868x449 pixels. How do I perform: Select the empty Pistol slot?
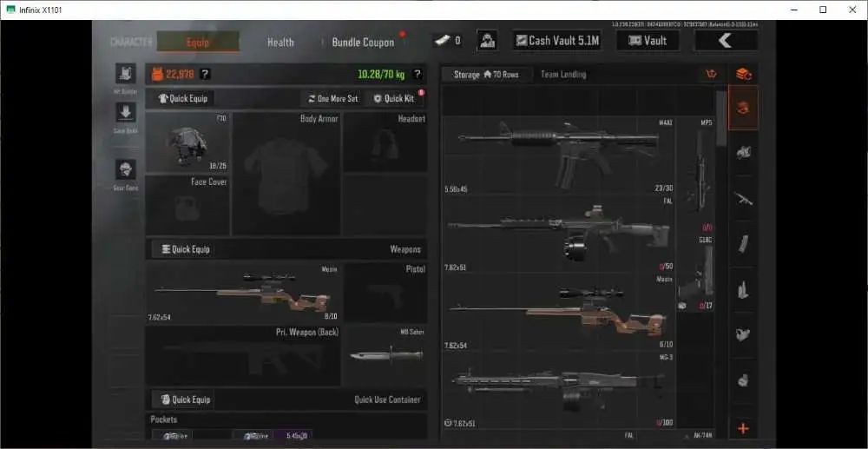pyautogui.click(x=385, y=293)
